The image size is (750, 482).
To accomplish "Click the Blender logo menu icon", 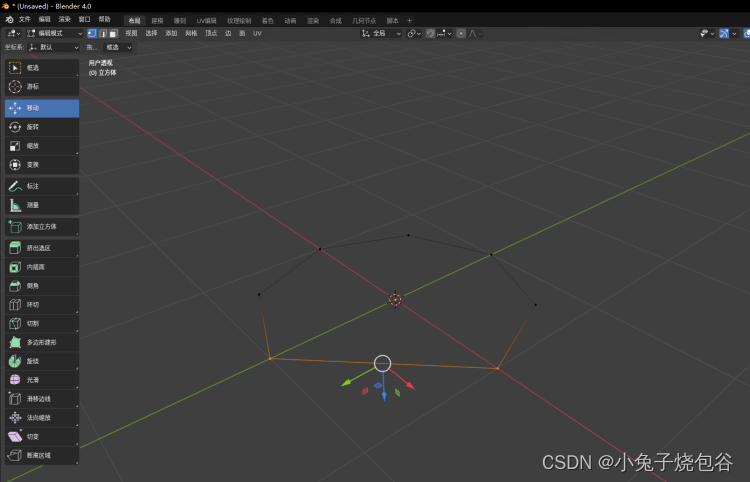I will click(x=9, y=20).
